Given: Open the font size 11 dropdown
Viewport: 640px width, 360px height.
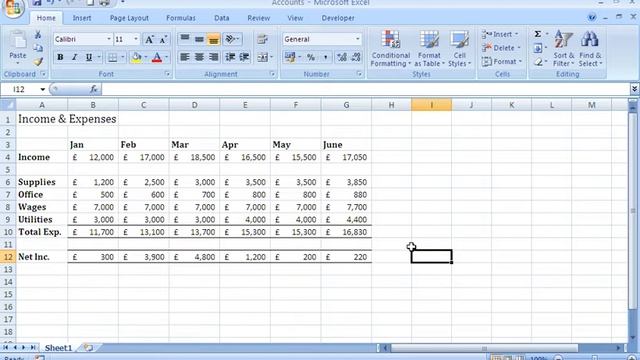Looking at the screenshot, I should [136, 39].
